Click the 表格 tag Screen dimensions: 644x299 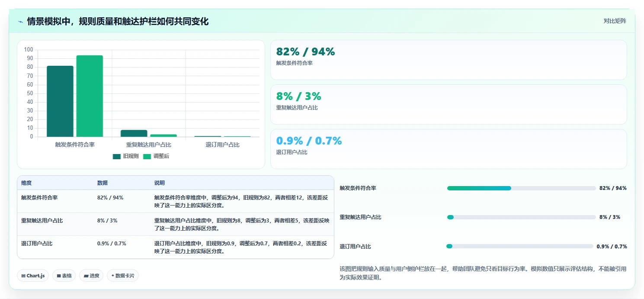tap(64, 276)
